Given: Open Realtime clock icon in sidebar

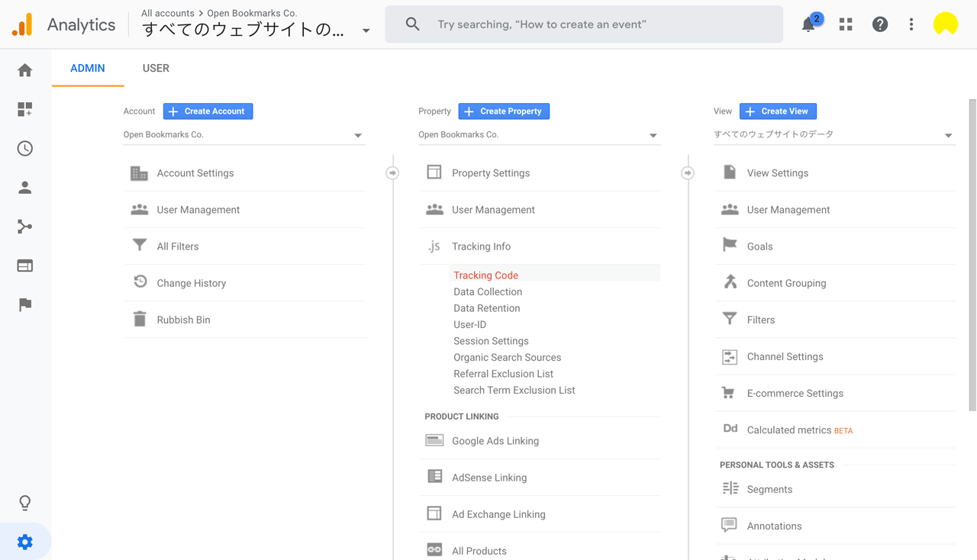Looking at the screenshot, I should [x=25, y=148].
